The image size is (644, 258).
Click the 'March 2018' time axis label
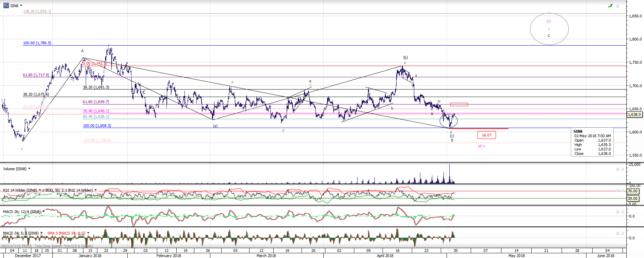[266, 256]
